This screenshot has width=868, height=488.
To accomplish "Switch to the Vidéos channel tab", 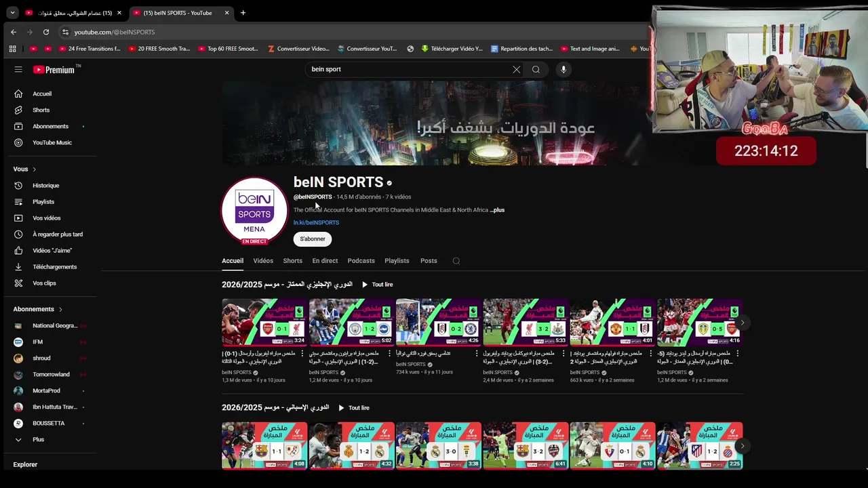I will point(263,261).
